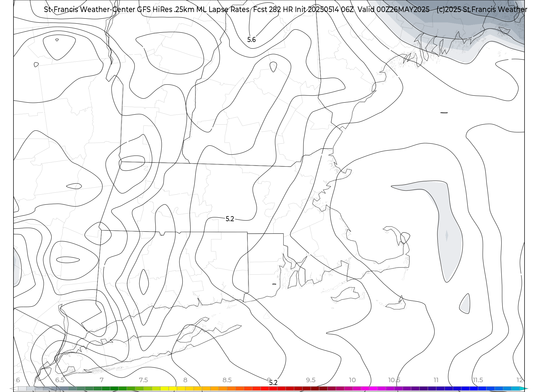Click the colorbar tick label 9.5
The height and width of the screenshot is (392, 538).
click(x=311, y=380)
